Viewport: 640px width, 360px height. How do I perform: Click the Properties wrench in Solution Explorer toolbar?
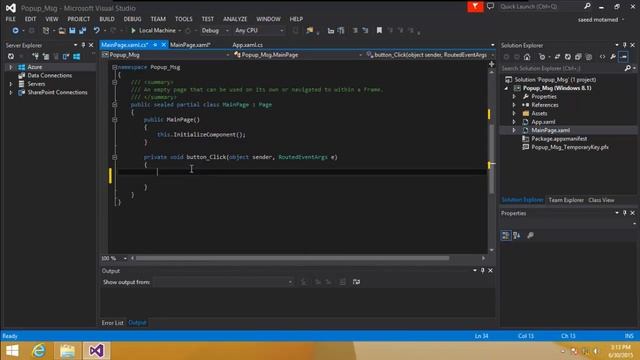coord(613,57)
